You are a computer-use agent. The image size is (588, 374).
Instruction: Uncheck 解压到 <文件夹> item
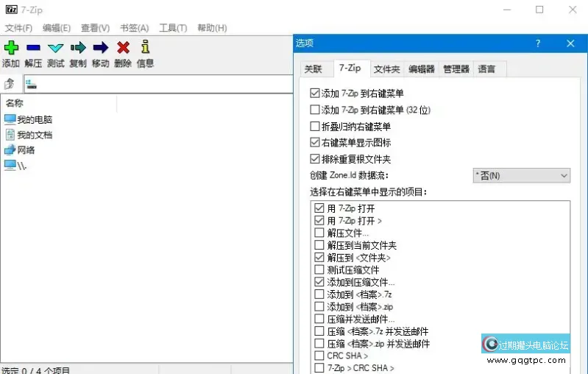319,258
